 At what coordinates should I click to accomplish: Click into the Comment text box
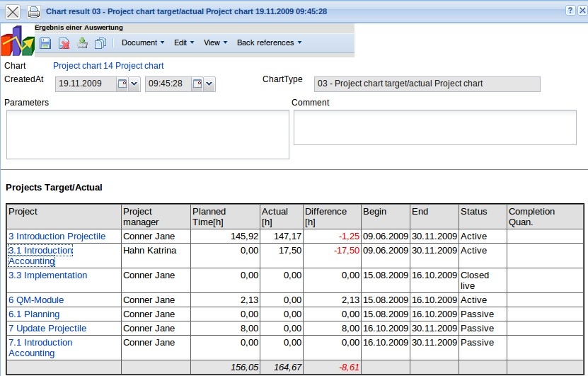pyautogui.click(x=434, y=127)
